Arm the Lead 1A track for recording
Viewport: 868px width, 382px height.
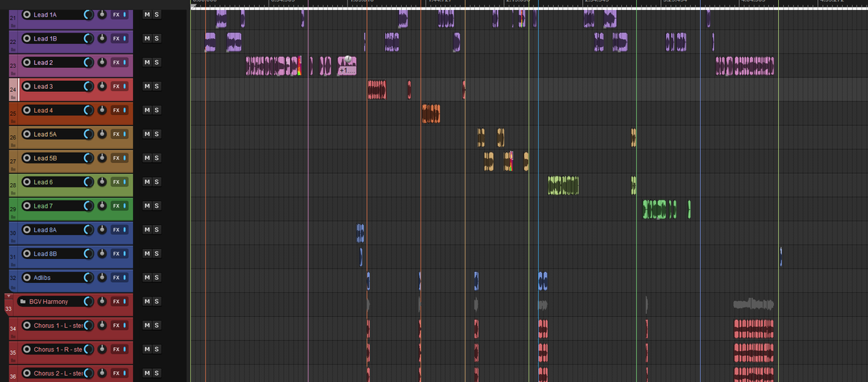[x=27, y=14]
